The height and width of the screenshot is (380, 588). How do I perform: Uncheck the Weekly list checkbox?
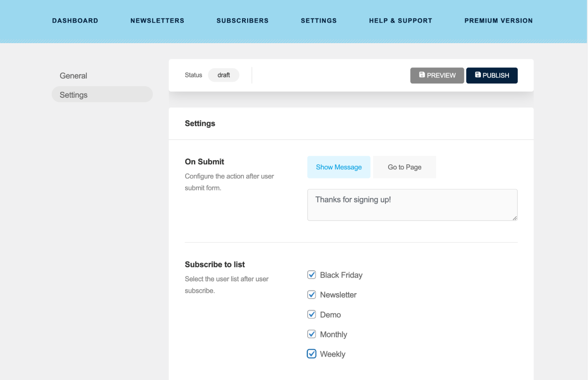(311, 354)
